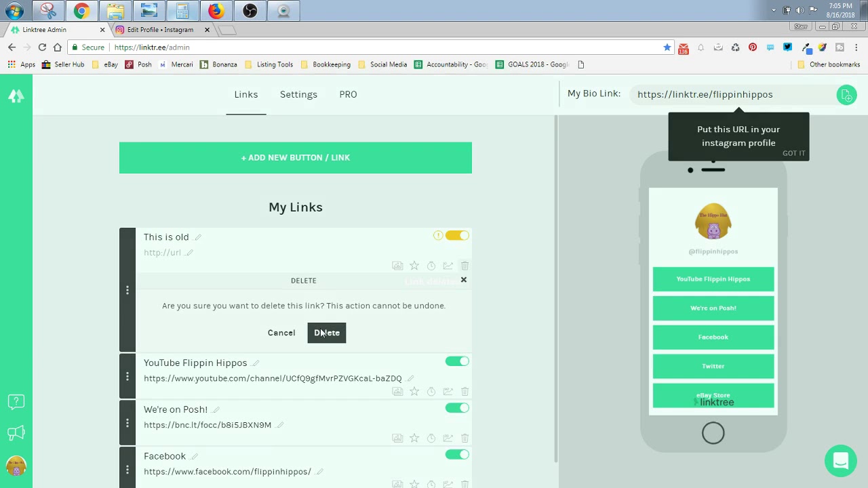This screenshot has height=488, width=868.
Task: Disable the Facebook link toggle
Action: 457,455
